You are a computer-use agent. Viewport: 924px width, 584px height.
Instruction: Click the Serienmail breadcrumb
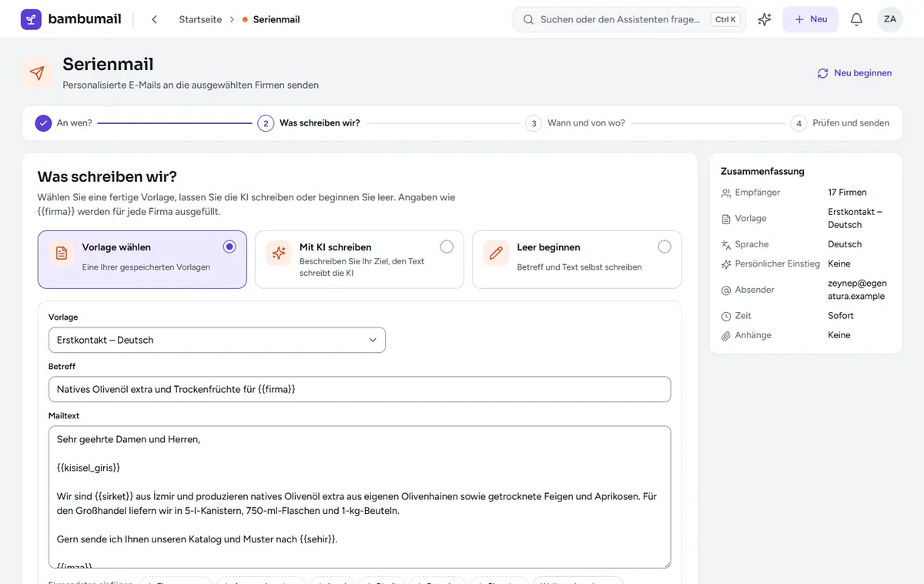point(276,19)
